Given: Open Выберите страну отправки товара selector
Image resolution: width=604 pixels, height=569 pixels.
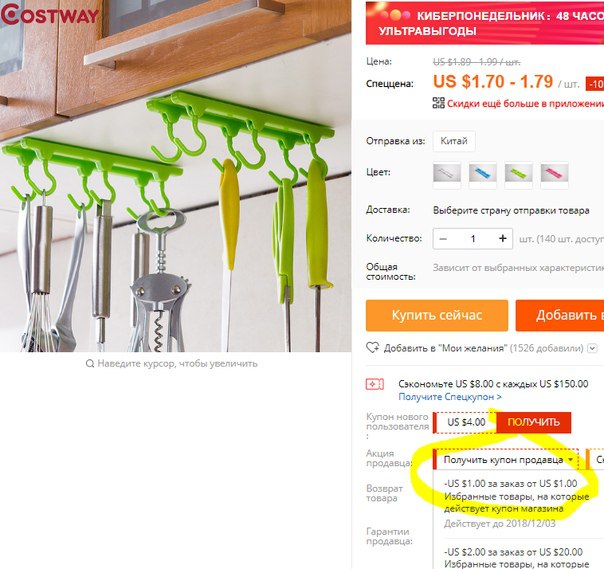Looking at the screenshot, I should 511,210.
